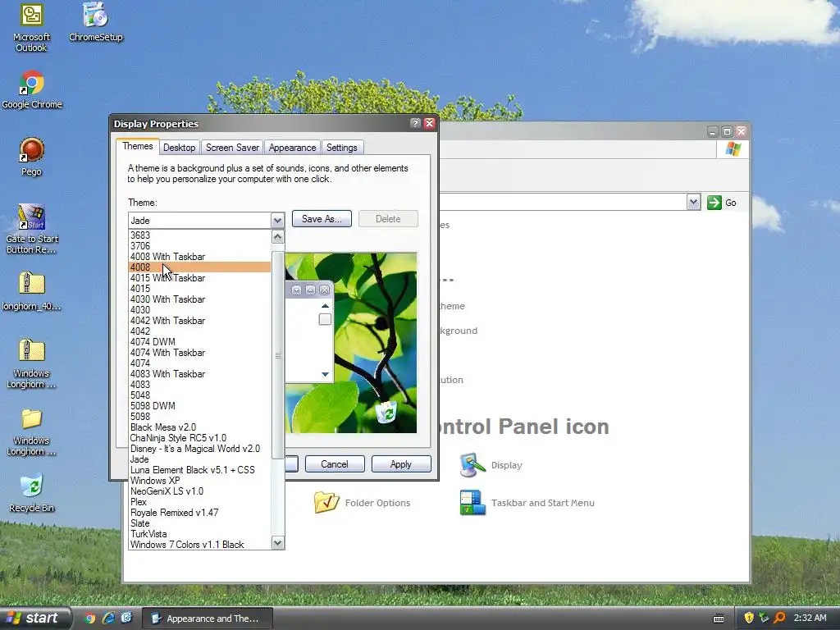The image size is (840, 630).
Task: Click Chrome icon in quick launch
Action: [x=90, y=619]
